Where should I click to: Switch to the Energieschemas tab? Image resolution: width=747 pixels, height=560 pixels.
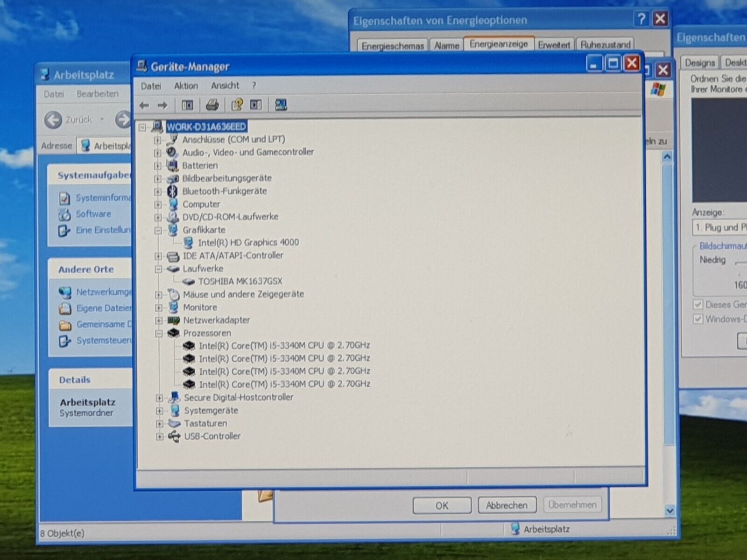coord(392,46)
